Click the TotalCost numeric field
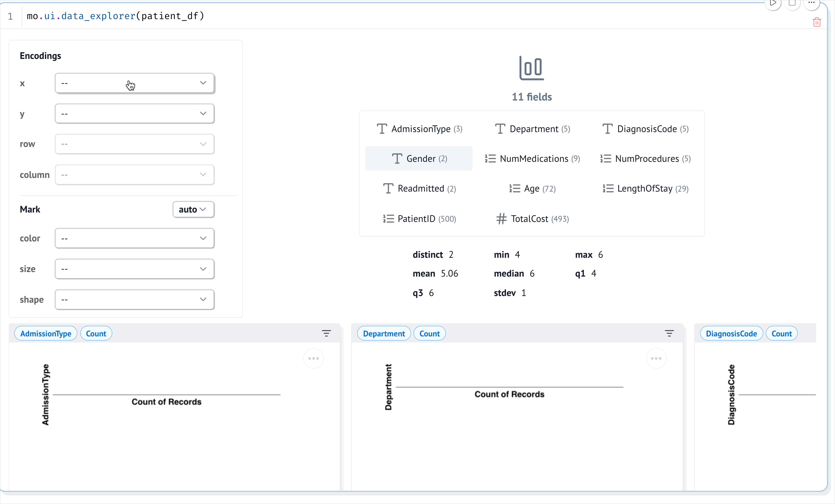835x504 pixels. (532, 219)
